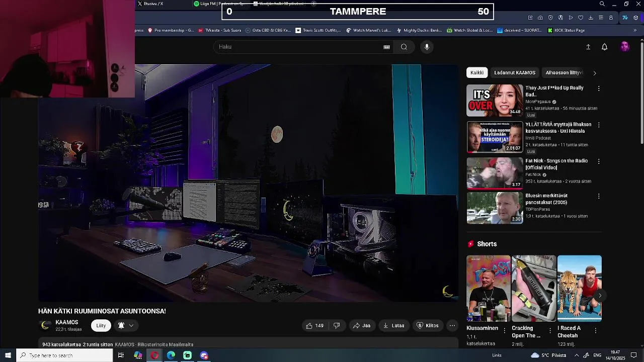Open options for Cracking Open short

coord(550,331)
